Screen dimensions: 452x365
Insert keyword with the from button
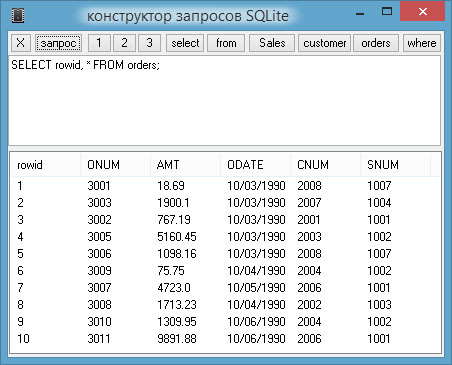[x=226, y=43]
